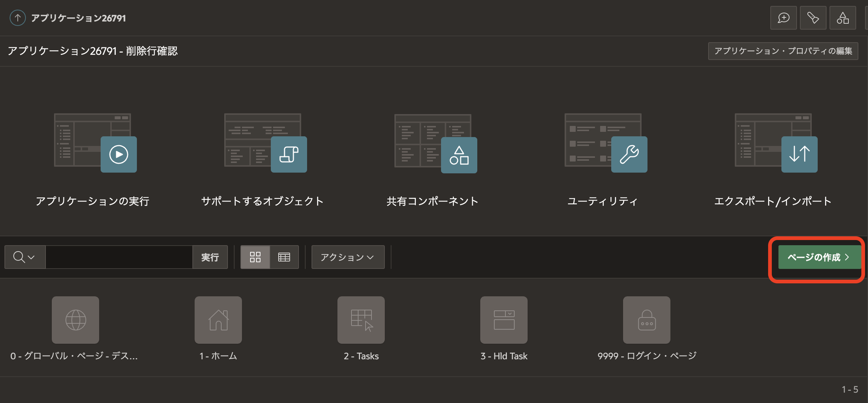The height and width of the screenshot is (403, 868).
Task: Expand the search column selector dropdown
Action: pos(24,257)
